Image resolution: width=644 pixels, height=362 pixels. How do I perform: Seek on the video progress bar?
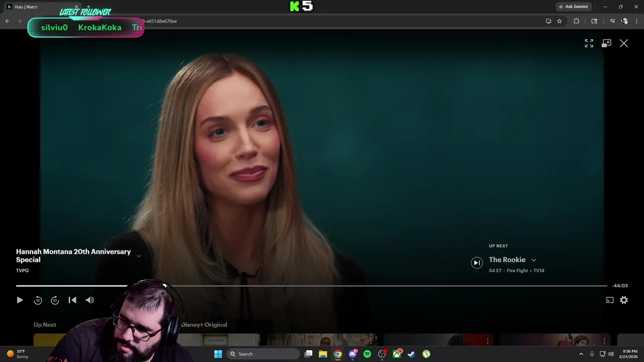(x=311, y=286)
